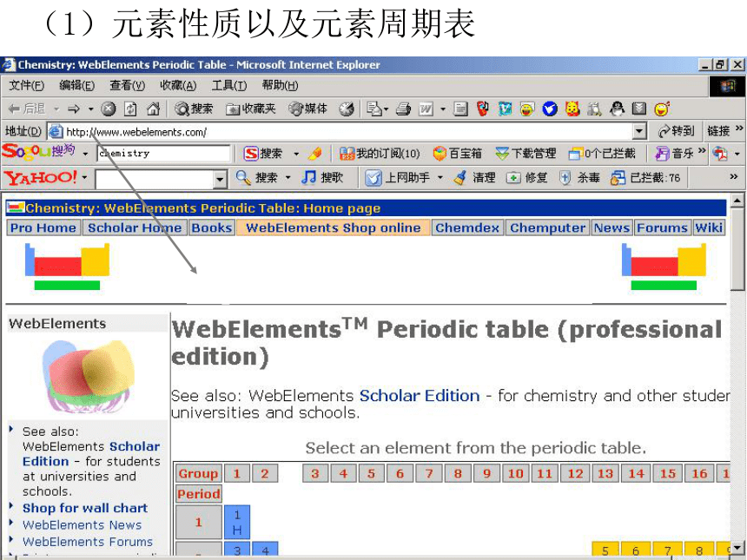Open the Sogou logo dropdown arrow
Viewport: 747px width, 560px height.
pos(85,154)
